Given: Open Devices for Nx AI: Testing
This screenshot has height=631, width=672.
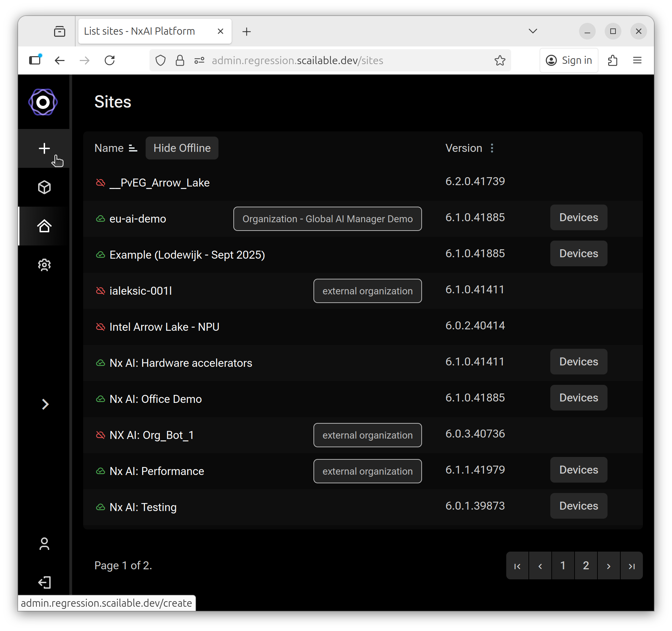Looking at the screenshot, I should pyautogui.click(x=578, y=506).
